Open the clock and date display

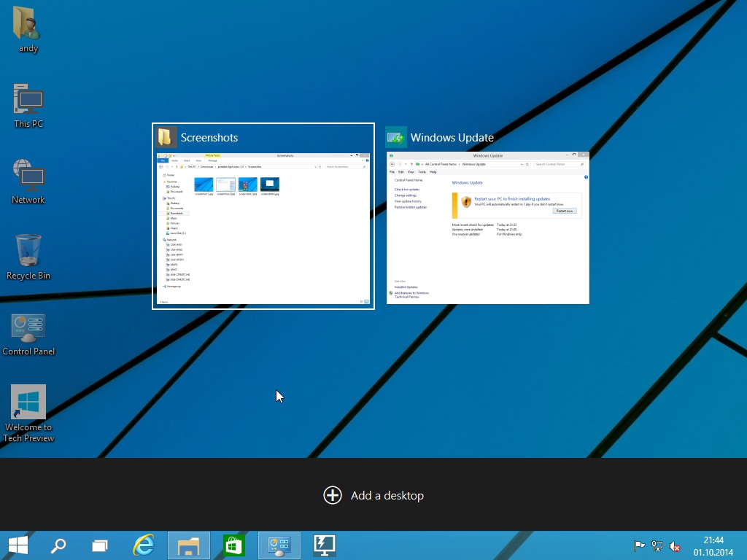tap(713, 546)
